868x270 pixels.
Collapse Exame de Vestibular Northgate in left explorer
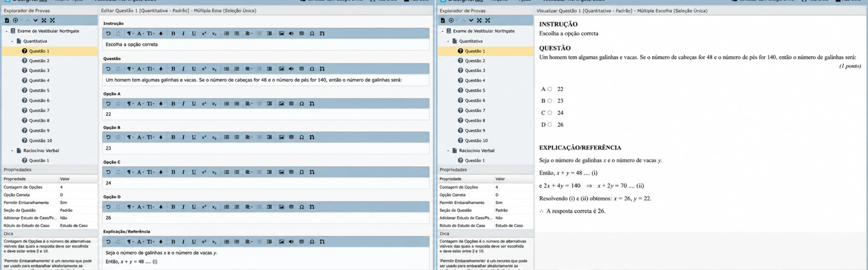coord(6,31)
